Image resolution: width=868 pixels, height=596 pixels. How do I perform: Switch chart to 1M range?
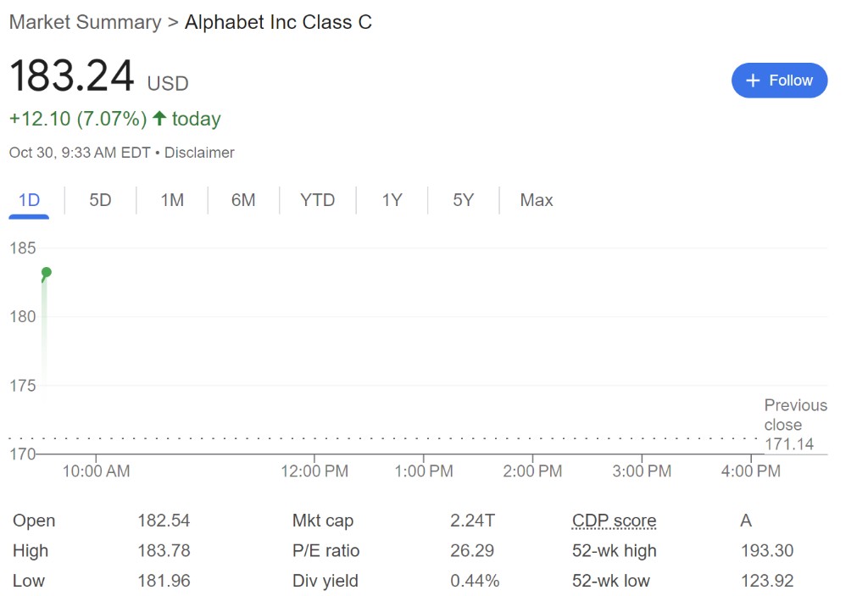click(x=172, y=201)
